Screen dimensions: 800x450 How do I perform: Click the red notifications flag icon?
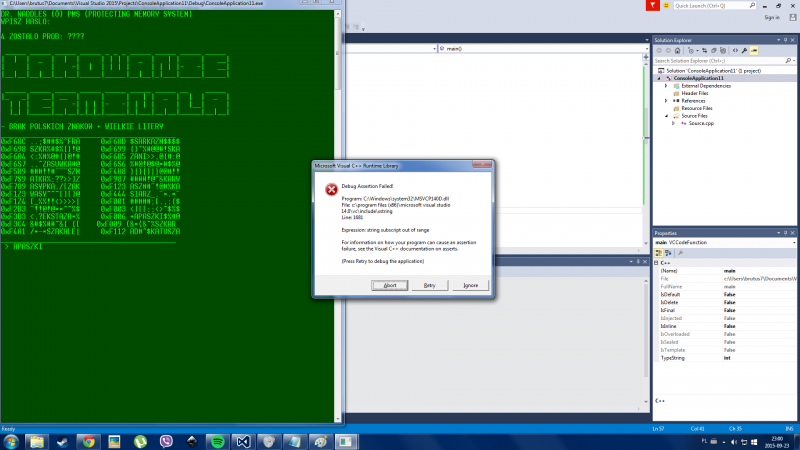(x=653, y=6)
